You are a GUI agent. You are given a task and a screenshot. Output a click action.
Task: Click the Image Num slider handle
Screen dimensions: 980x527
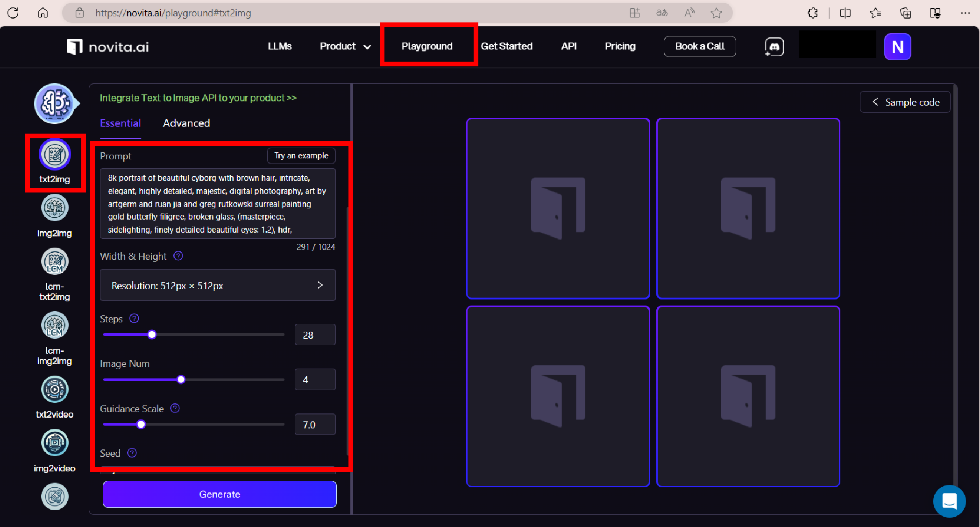point(181,379)
